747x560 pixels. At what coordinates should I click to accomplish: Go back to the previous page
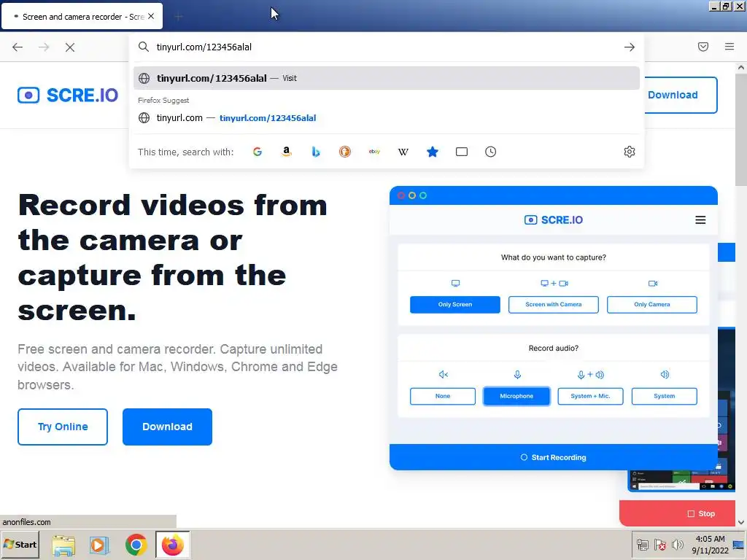(x=18, y=47)
